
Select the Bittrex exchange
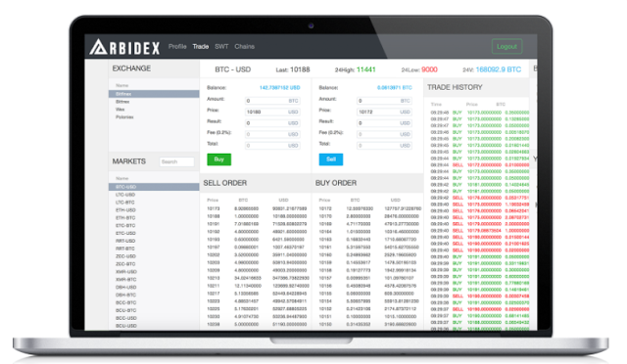tap(154, 102)
